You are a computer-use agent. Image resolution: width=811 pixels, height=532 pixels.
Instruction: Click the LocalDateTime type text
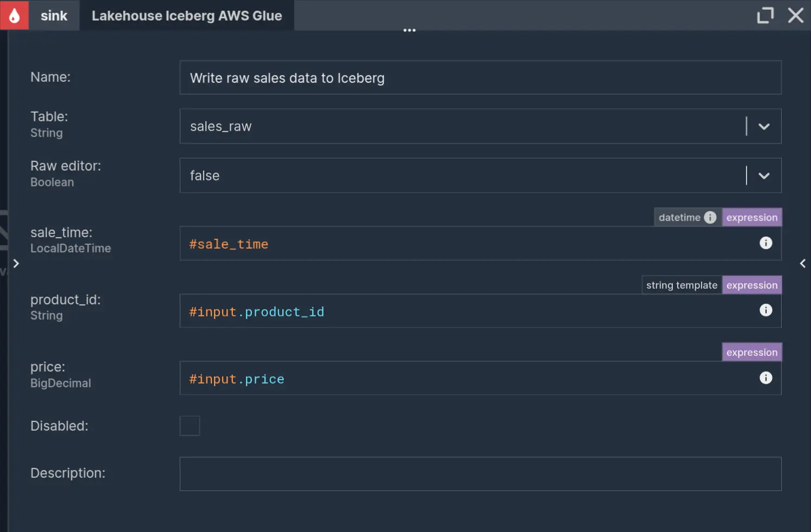(x=70, y=248)
